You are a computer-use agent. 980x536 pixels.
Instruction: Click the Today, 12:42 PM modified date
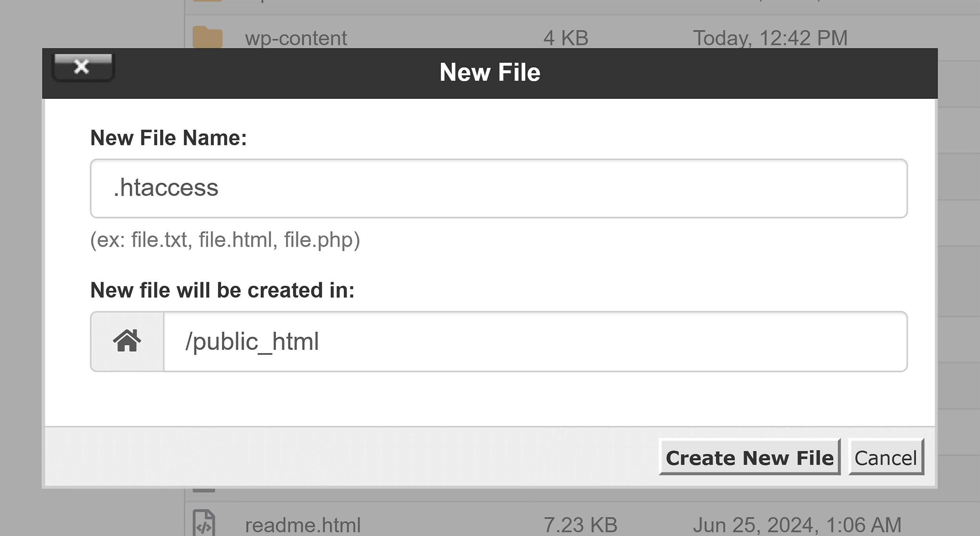[770, 38]
